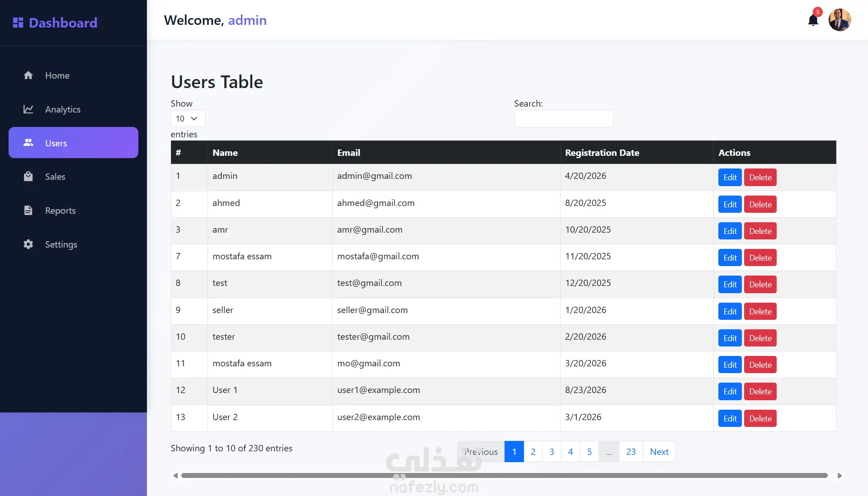Image resolution: width=868 pixels, height=496 pixels.
Task: Open the Settings menu item
Action: click(73, 244)
